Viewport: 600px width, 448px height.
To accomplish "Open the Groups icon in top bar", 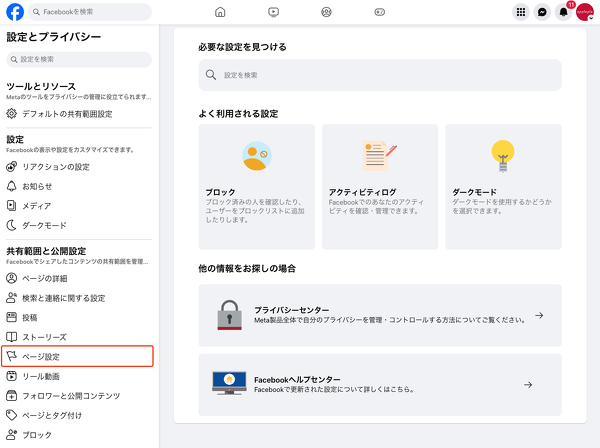I will (326, 12).
